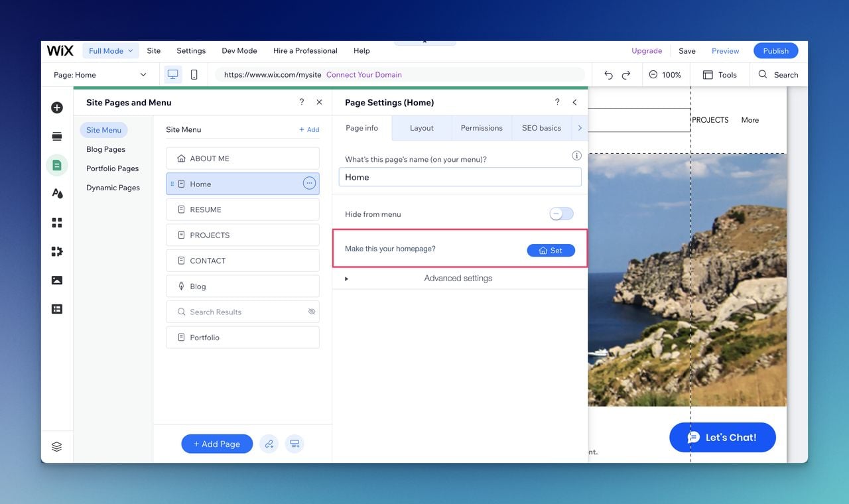Open the Page: Home dropdown
Viewport: 849px width, 504px height.
[x=100, y=75]
